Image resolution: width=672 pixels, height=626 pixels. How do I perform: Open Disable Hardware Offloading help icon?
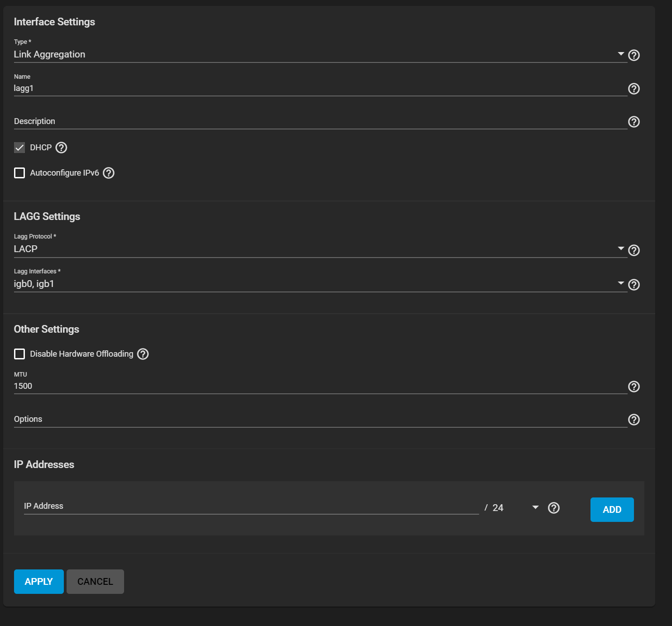point(143,354)
